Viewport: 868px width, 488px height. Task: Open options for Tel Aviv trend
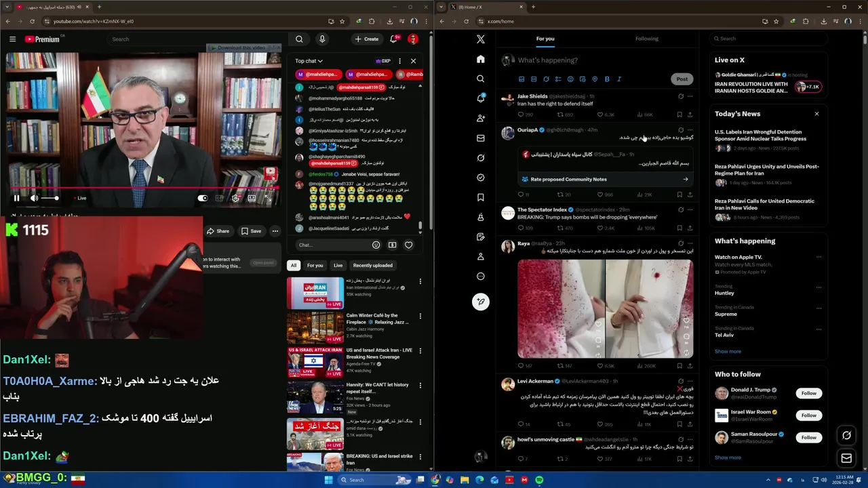818,329
